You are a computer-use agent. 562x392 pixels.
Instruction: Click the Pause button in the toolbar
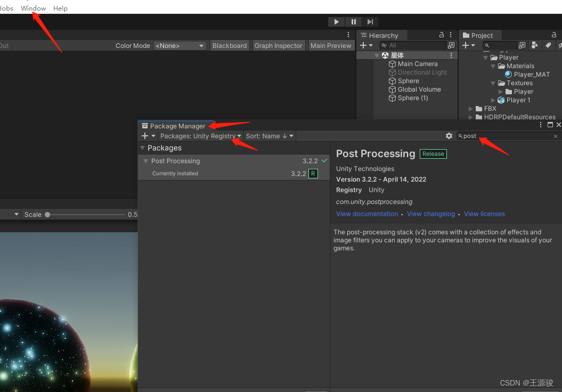point(353,22)
